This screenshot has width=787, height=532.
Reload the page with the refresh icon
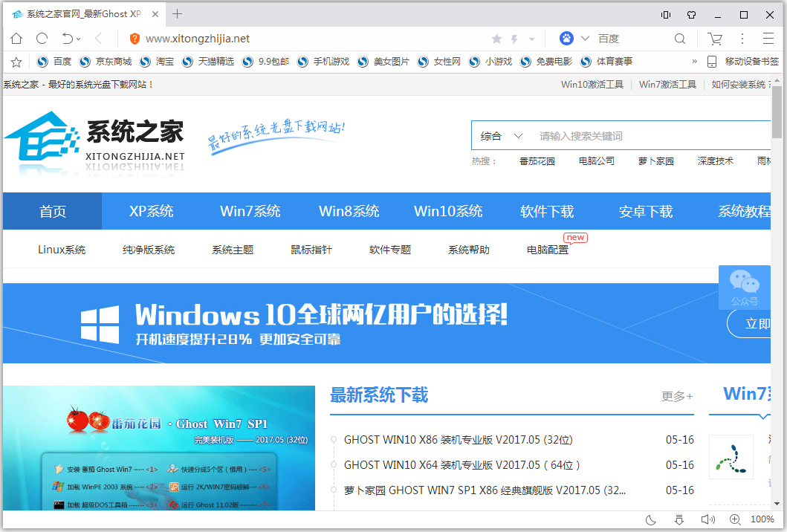coord(42,39)
